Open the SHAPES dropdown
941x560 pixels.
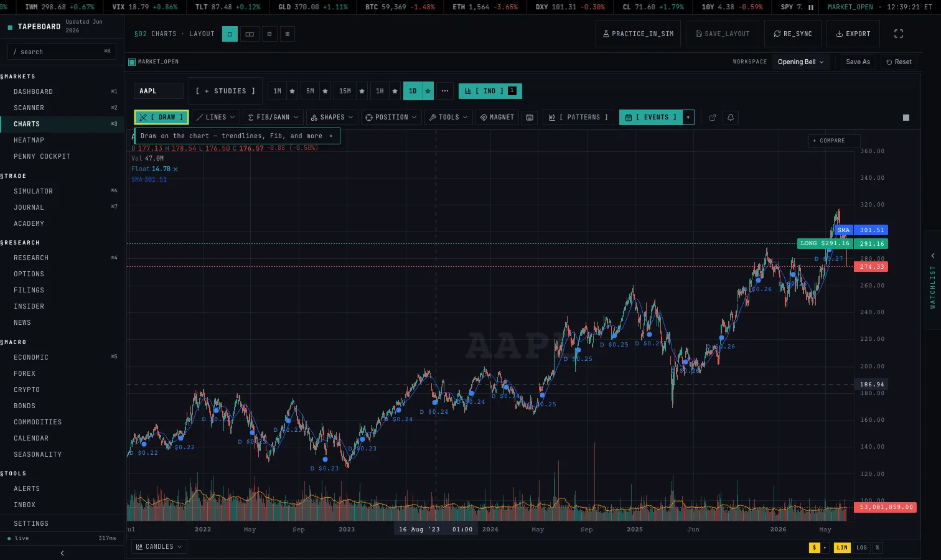coord(332,117)
